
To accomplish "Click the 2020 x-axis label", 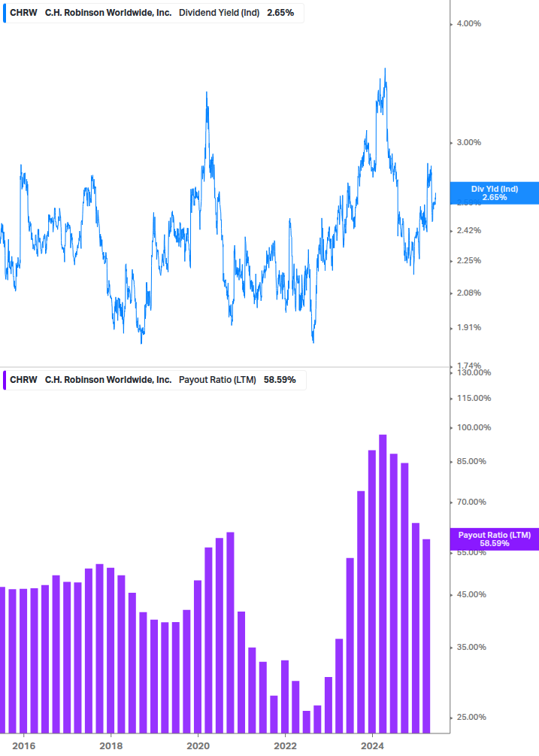I will pos(198,746).
